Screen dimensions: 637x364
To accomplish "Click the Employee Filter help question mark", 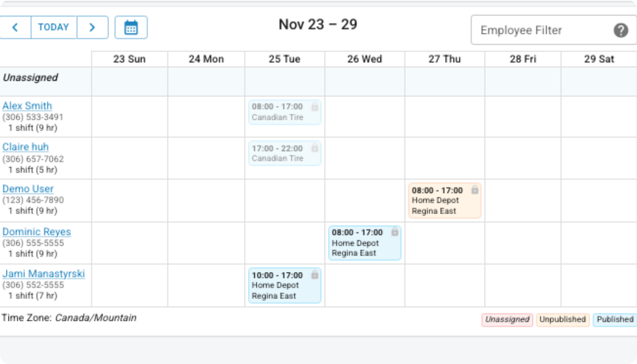I will (x=621, y=30).
